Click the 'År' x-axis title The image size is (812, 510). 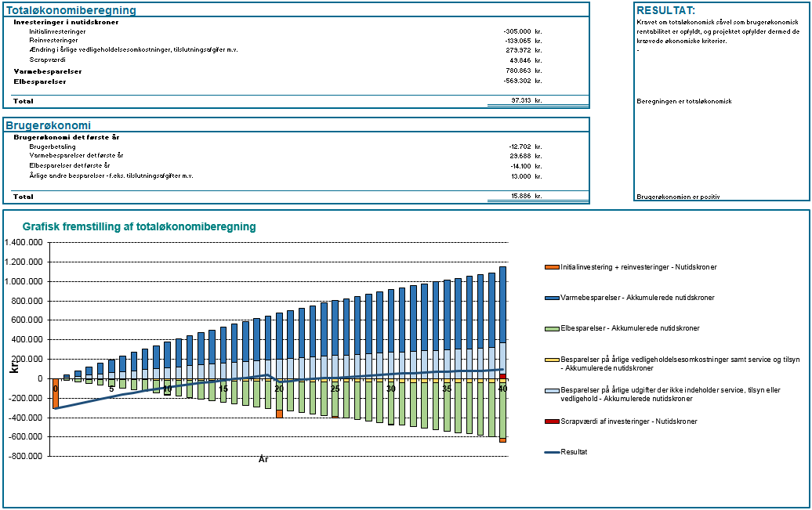pos(263,460)
